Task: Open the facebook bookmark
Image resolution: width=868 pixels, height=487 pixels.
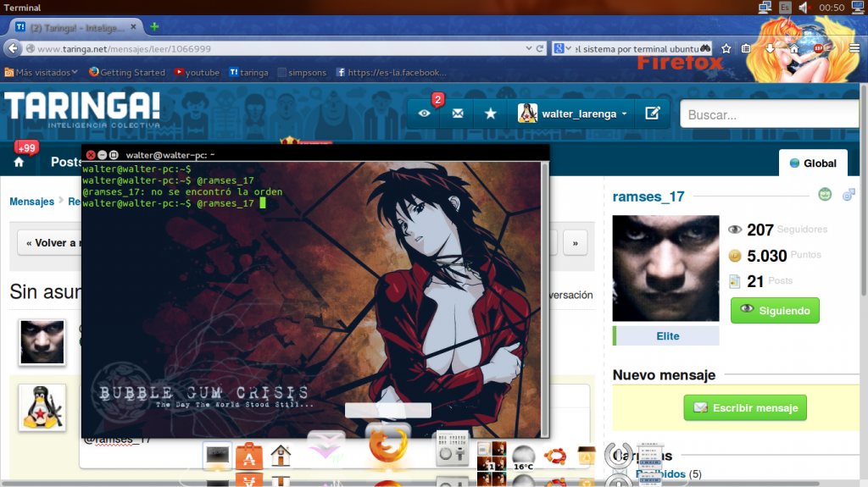Action: click(391, 73)
